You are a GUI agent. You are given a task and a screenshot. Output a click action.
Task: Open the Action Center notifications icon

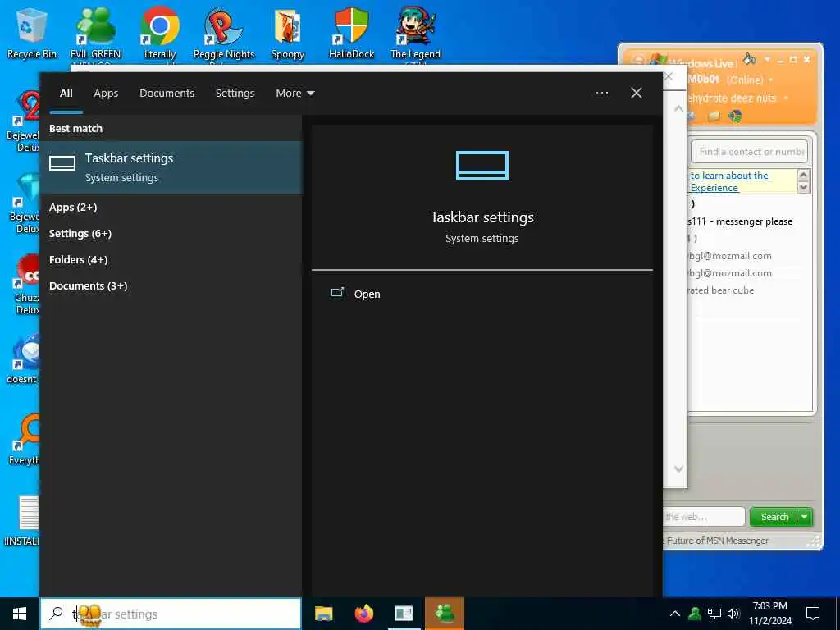point(813,614)
